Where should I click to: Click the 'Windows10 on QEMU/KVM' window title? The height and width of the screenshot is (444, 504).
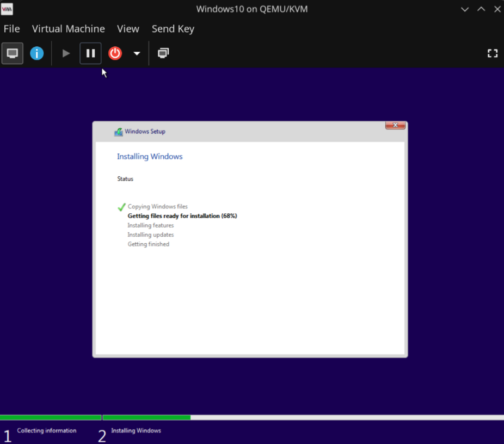[x=252, y=9]
